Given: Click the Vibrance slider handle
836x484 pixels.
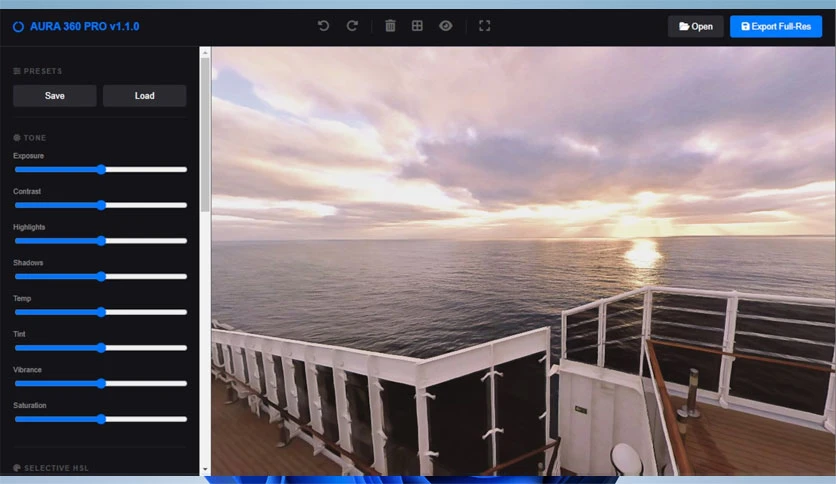Looking at the screenshot, I should coord(101,384).
